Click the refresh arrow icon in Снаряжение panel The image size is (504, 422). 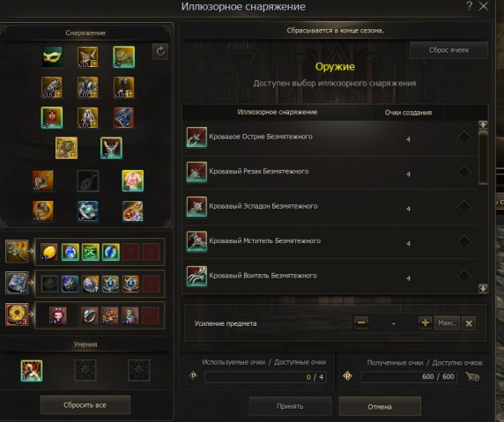pyautogui.click(x=160, y=51)
